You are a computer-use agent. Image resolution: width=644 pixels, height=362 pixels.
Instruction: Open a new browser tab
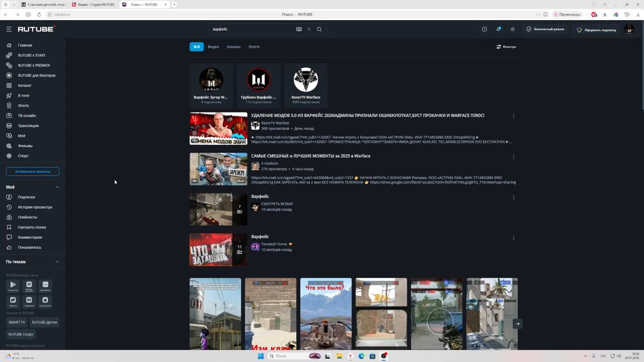[174, 5]
